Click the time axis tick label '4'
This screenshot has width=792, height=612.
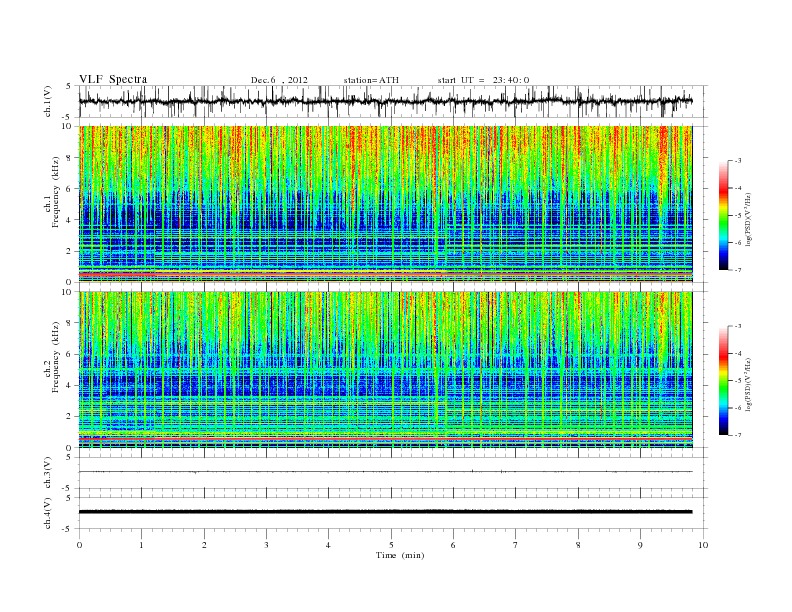click(x=329, y=545)
